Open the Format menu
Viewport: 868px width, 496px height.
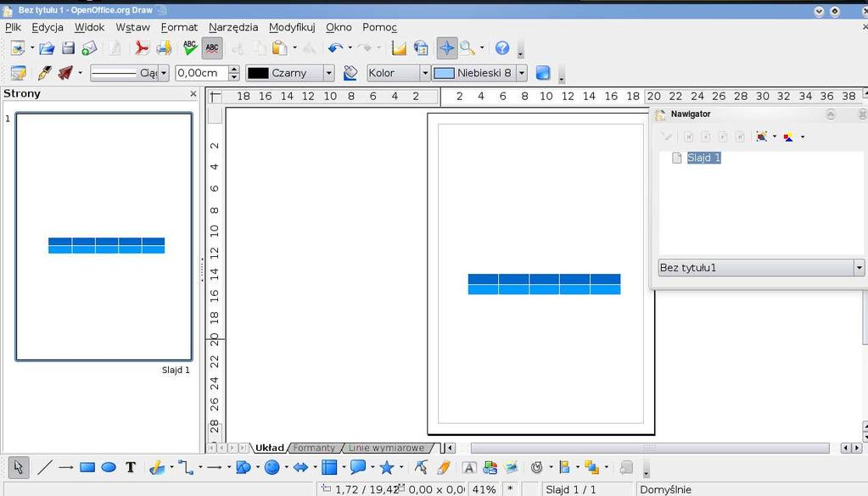pos(179,27)
